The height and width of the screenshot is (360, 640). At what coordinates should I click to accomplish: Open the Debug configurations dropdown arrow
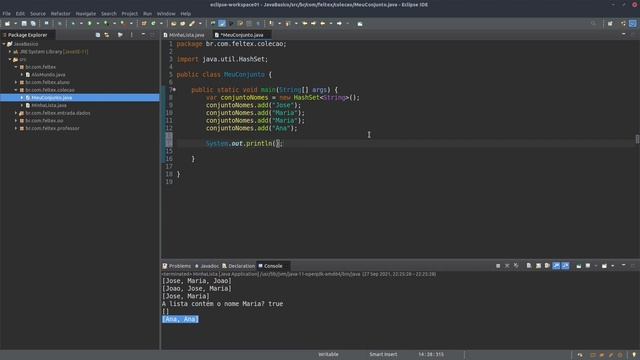[x=81, y=24]
